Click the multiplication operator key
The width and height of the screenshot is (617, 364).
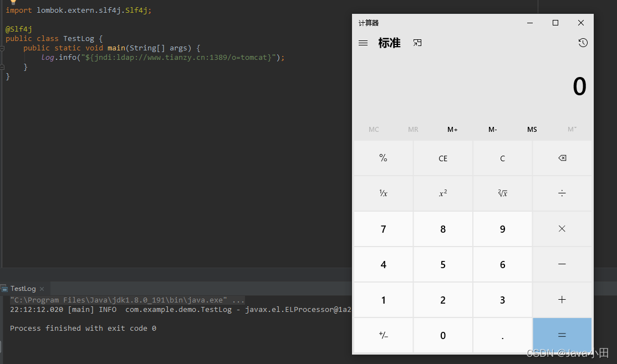point(562,229)
